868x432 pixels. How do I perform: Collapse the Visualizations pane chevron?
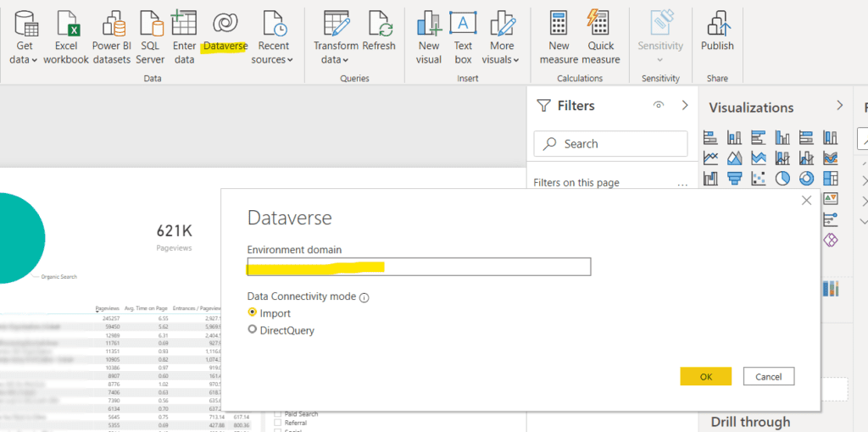[840, 105]
